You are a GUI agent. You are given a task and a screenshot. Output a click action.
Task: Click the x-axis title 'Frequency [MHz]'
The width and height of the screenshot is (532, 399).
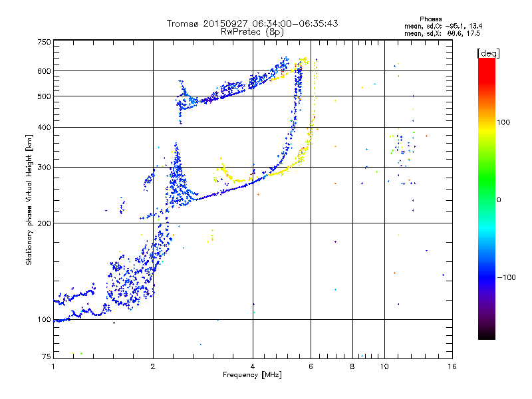(x=252, y=375)
